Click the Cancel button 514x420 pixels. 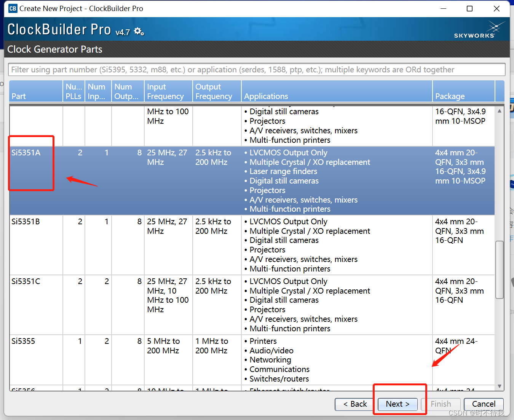tap(484, 404)
